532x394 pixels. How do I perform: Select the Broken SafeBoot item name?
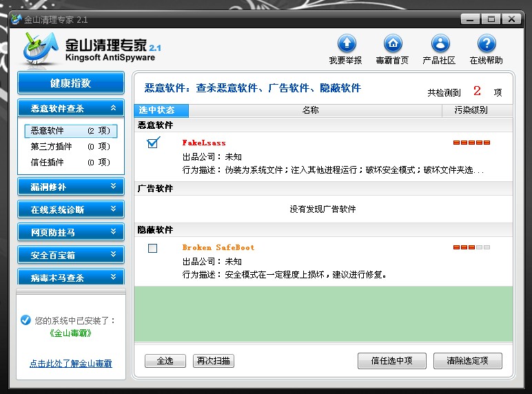(x=218, y=247)
